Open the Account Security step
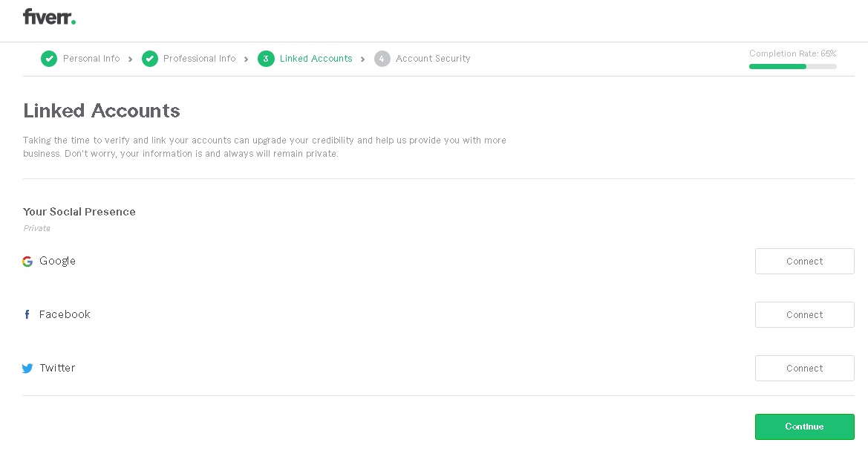Screen dimensions: 868x457 (433, 58)
